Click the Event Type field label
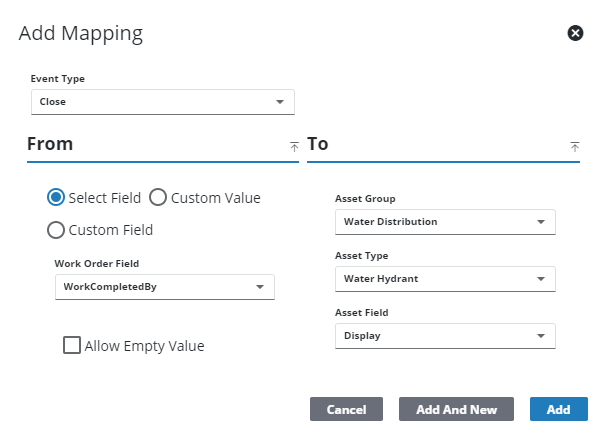 [57, 78]
